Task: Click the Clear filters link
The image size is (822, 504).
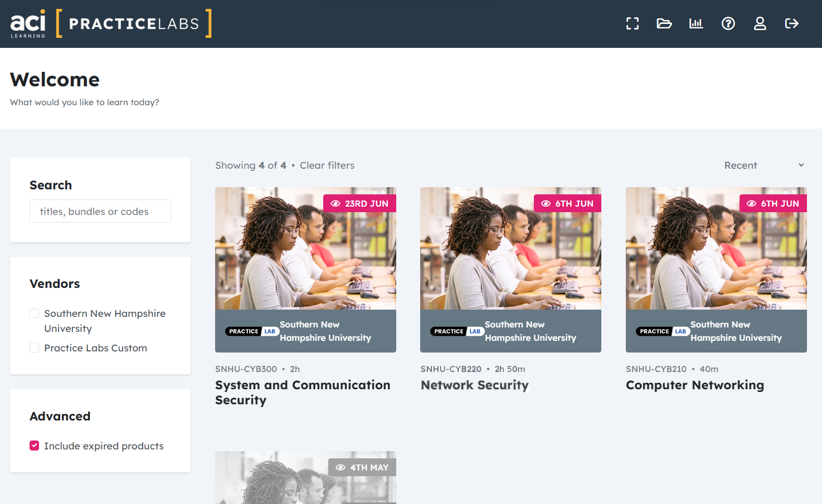Action: 327,165
